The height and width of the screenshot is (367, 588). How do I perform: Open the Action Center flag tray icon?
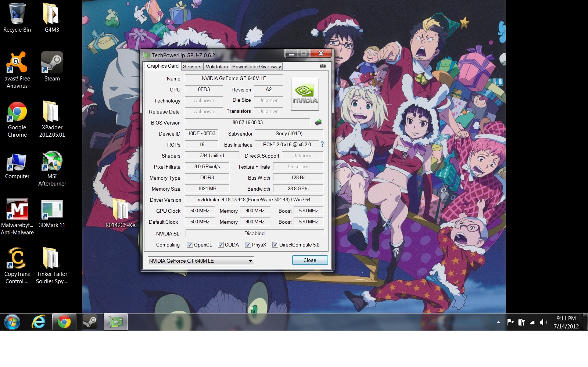[510, 322]
